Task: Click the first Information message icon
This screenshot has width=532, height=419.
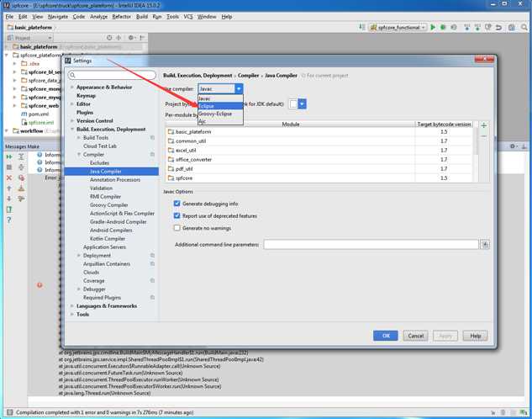Action: click(x=40, y=155)
